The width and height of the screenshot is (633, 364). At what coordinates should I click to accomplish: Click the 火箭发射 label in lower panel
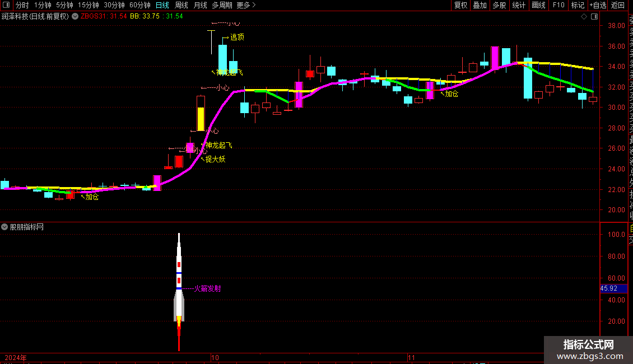click(x=207, y=288)
